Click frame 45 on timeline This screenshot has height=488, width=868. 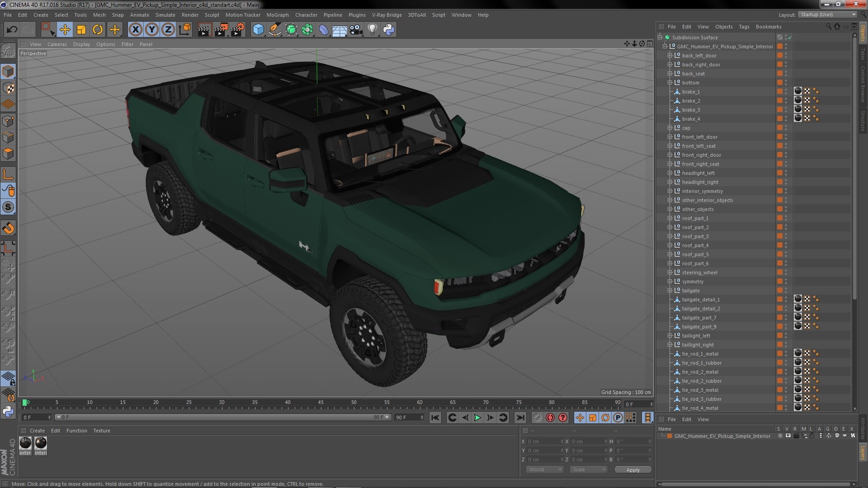point(321,403)
